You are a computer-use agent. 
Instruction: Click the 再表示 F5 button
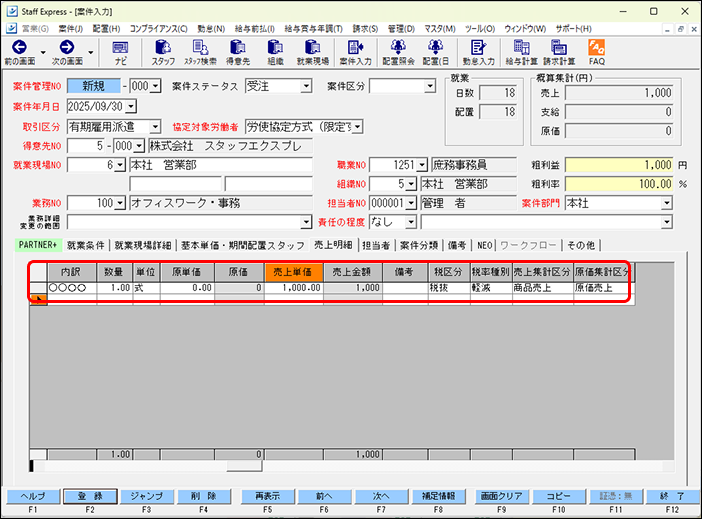coord(268,496)
